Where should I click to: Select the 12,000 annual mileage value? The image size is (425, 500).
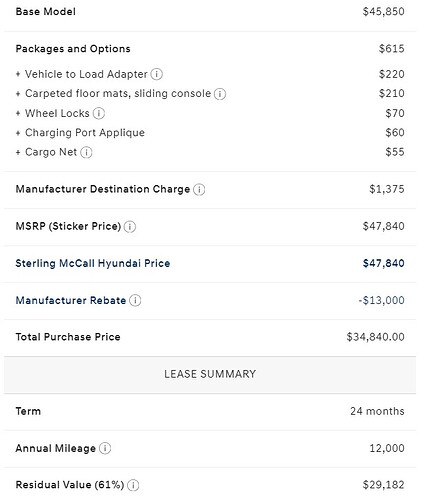click(387, 448)
